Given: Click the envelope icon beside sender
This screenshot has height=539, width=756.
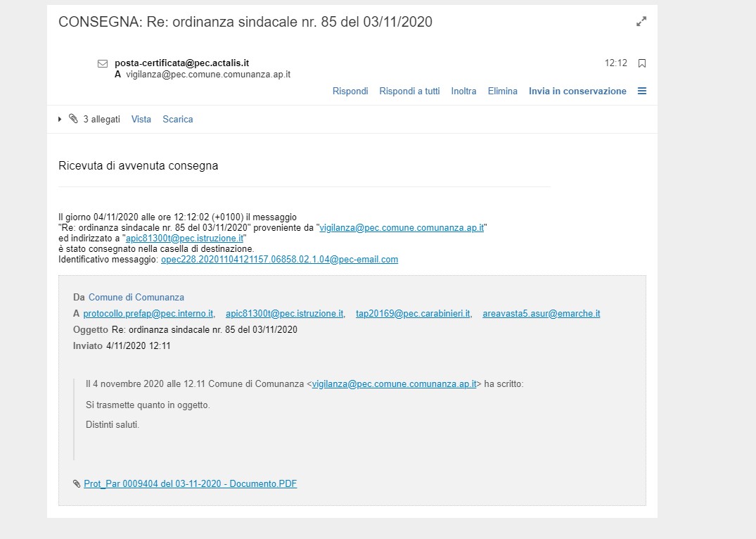Looking at the screenshot, I should [103, 63].
